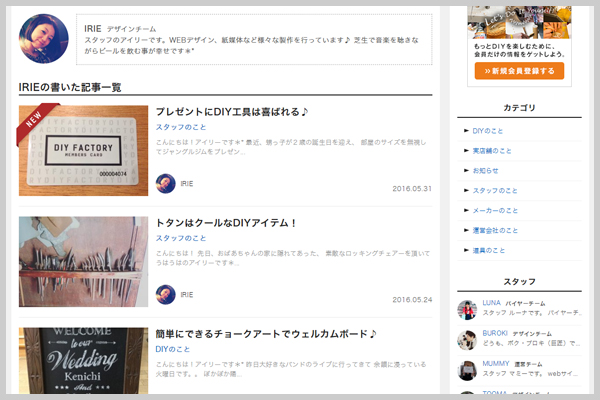Click the date 2016.05.31
The image size is (600, 400).
(x=412, y=189)
